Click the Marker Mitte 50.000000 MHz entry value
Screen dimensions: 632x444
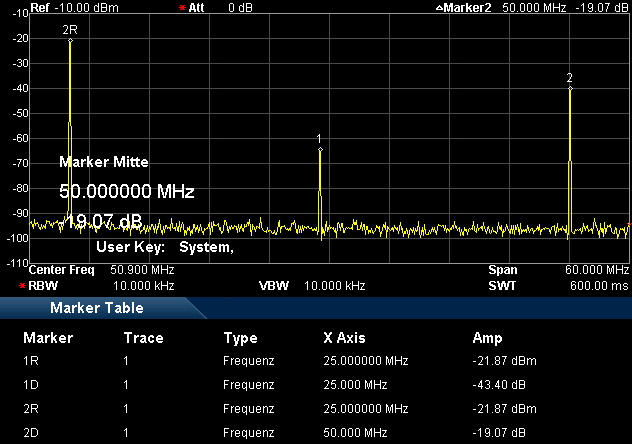126,191
